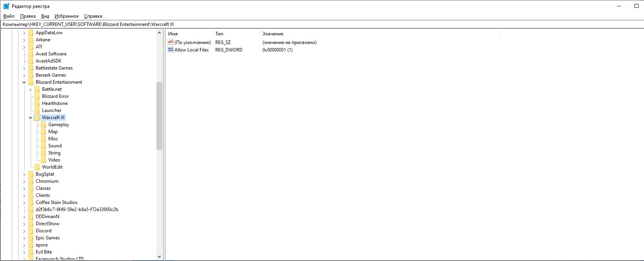Click the registry path address bar
The height and width of the screenshot is (261, 644).
(x=322, y=24)
